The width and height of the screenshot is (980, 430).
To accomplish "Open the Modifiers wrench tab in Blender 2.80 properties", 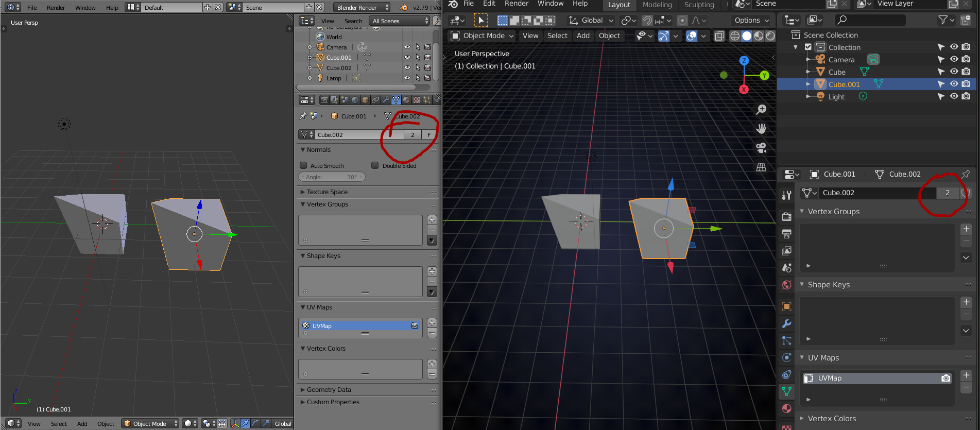I will pos(786,324).
